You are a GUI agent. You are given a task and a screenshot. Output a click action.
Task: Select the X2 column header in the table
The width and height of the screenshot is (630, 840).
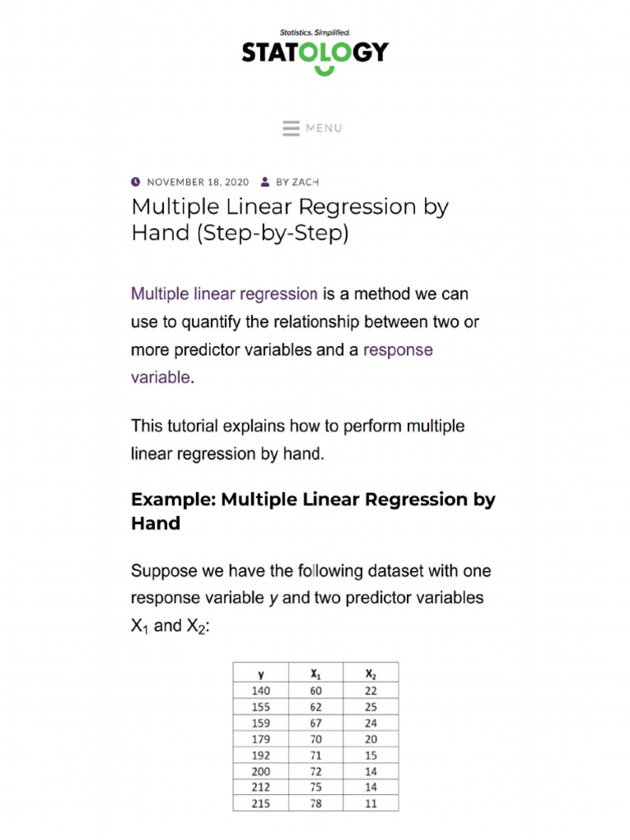[x=371, y=673]
